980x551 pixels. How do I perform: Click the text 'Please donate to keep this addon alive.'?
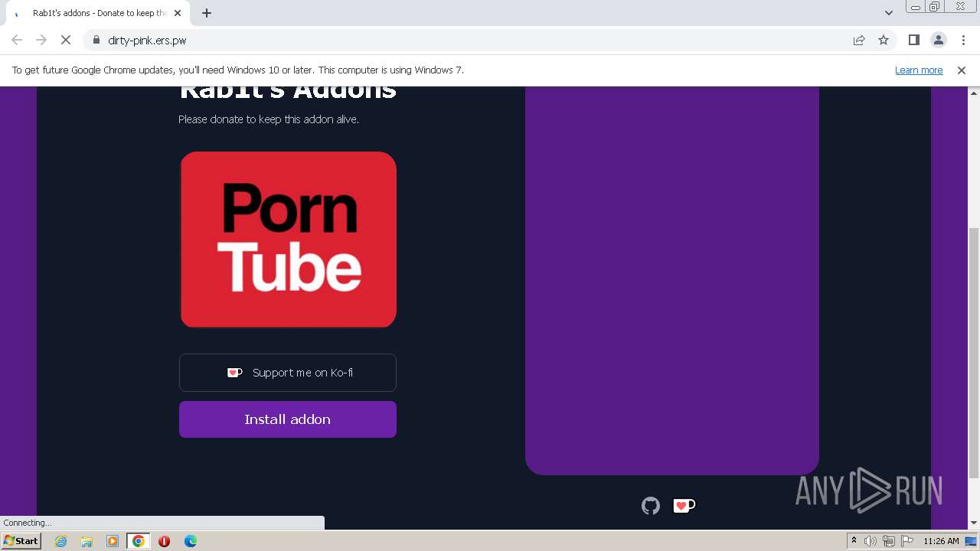point(269,119)
